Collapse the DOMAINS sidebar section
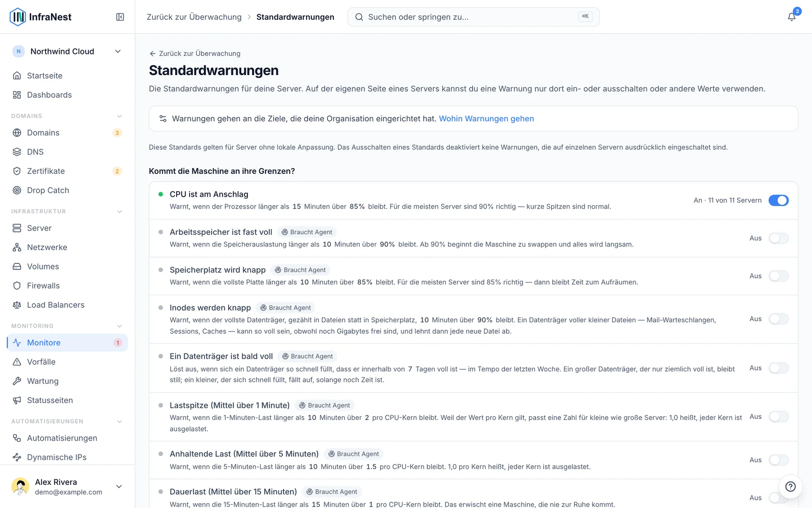The width and height of the screenshot is (812, 508). 119,116
